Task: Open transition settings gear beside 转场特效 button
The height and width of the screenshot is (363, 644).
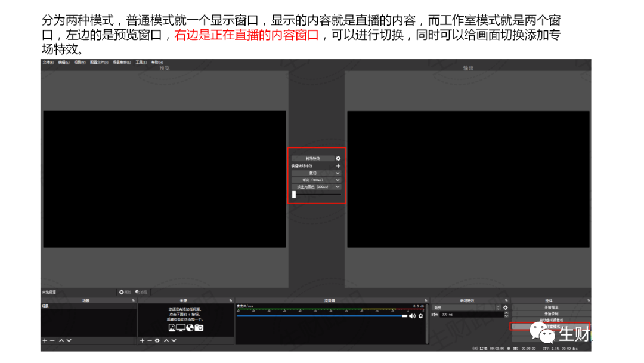Action: click(x=338, y=158)
